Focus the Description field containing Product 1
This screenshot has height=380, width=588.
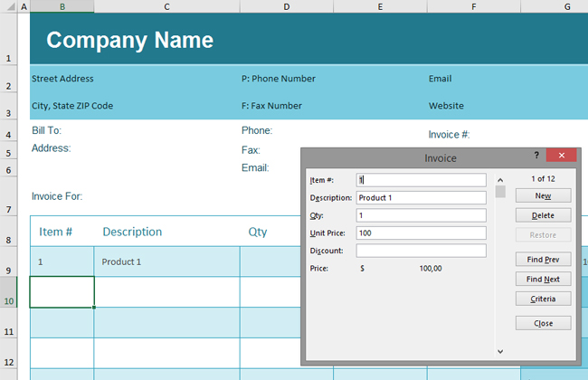pyautogui.click(x=421, y=197)
